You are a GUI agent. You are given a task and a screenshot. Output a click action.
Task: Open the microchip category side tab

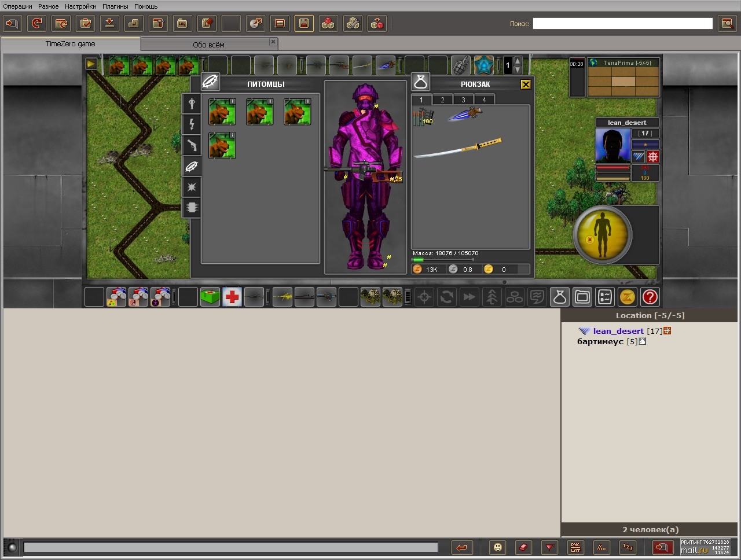tap(192, 207)
